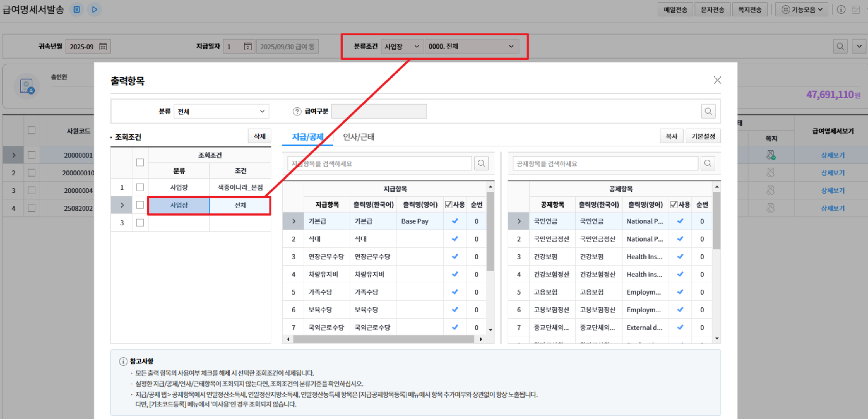Screen dimensions: 868x419
Task: Click 상세보기 link in the first row
Action: (832, 155)
